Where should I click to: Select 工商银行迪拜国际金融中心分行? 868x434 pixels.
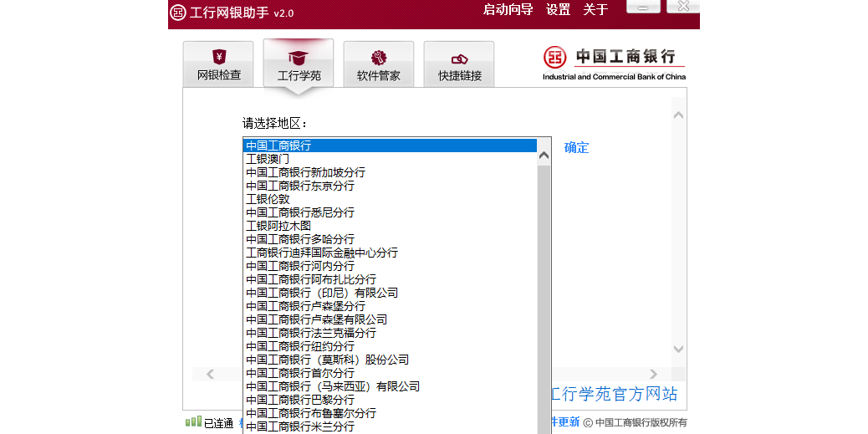click(x=390, y=253)
